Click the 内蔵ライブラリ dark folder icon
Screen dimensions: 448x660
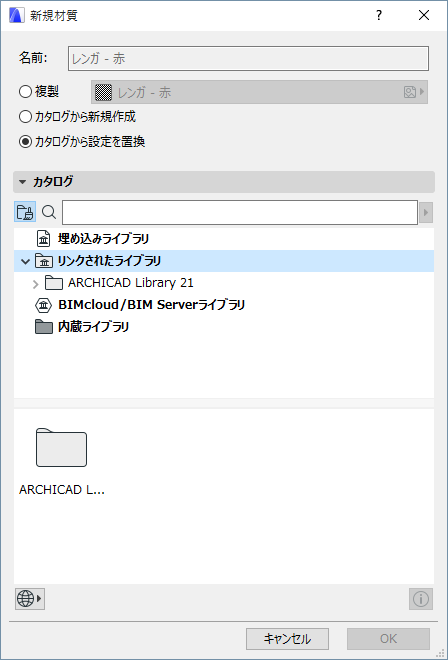[x=43, y=327]
